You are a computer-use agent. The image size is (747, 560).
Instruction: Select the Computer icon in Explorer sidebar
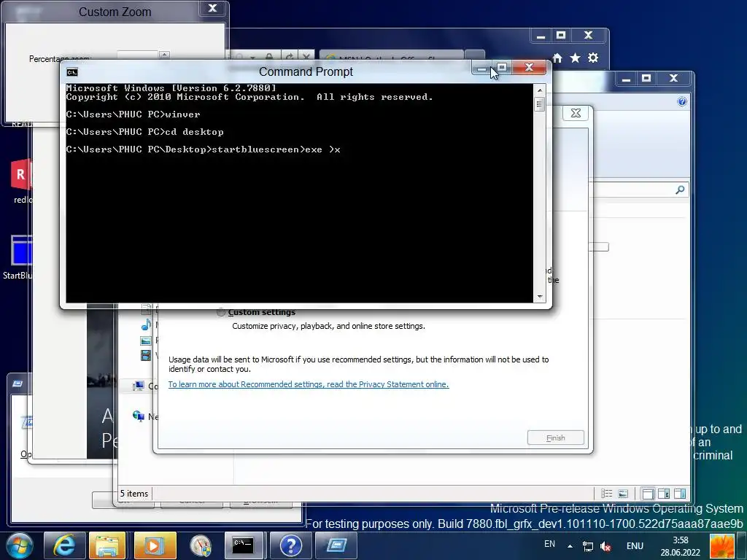(138, 386)
